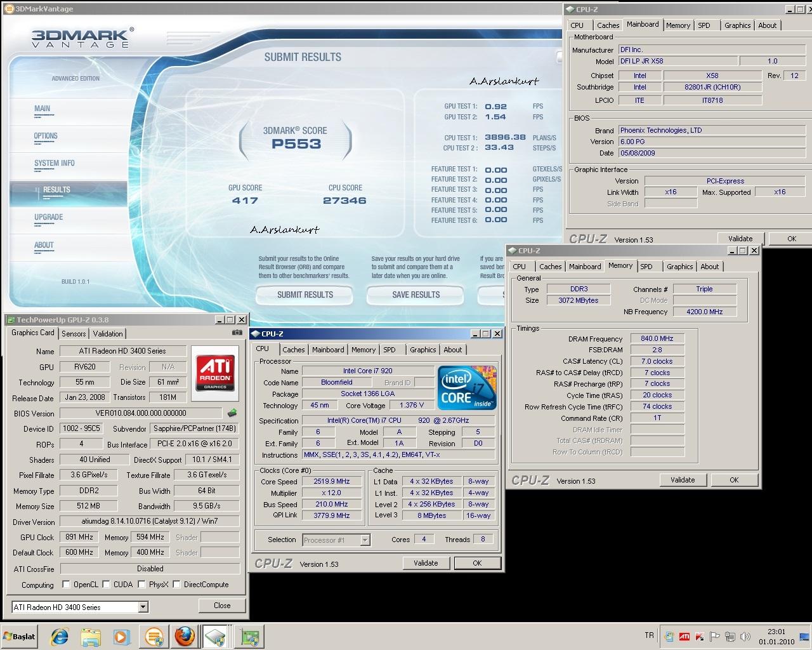Click the NB Frequency 4200.0 MHz field

tap(704, 312)
